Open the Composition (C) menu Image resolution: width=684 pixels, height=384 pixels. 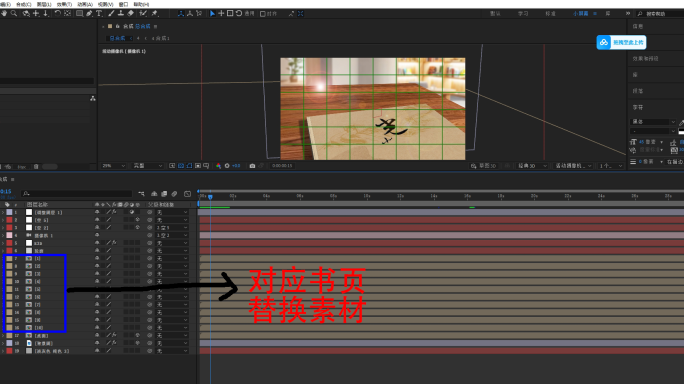24,4
